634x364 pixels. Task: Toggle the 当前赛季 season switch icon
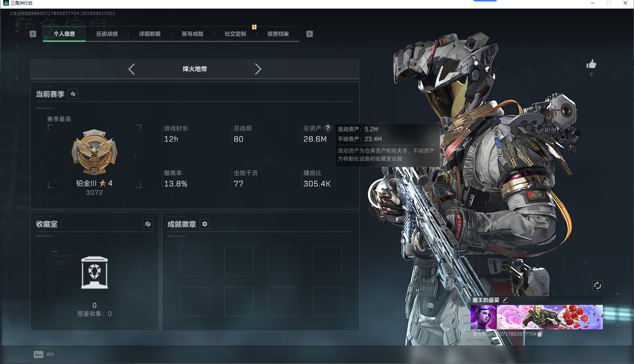(x=73, y=94)
